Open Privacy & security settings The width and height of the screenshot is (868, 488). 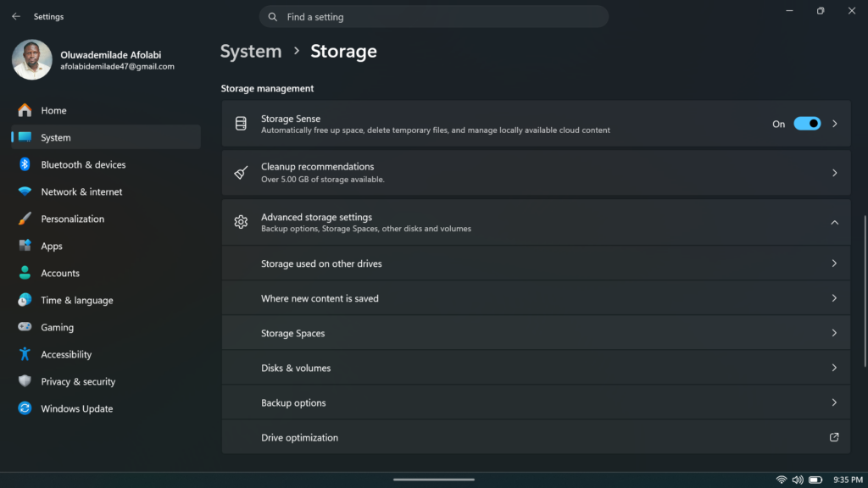pos(106,381)
